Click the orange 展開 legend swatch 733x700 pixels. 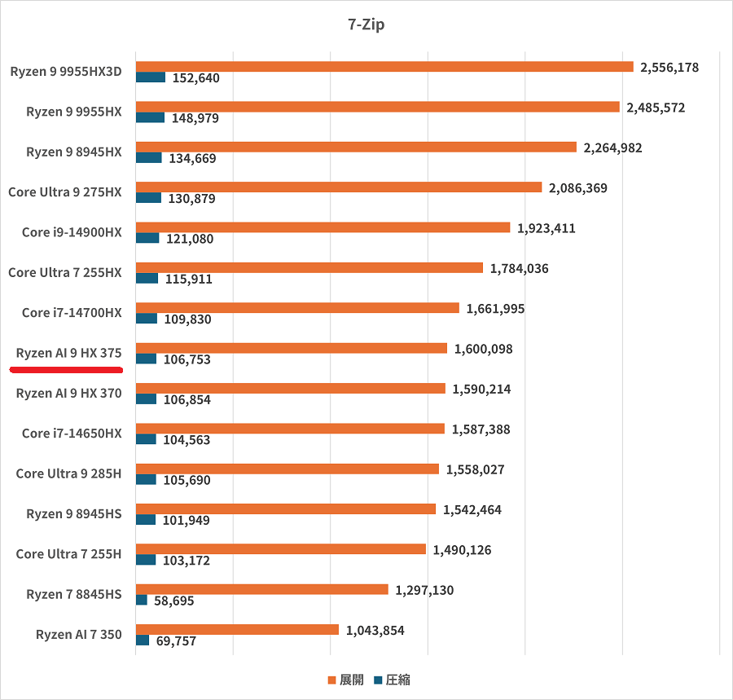coord(331,680)
